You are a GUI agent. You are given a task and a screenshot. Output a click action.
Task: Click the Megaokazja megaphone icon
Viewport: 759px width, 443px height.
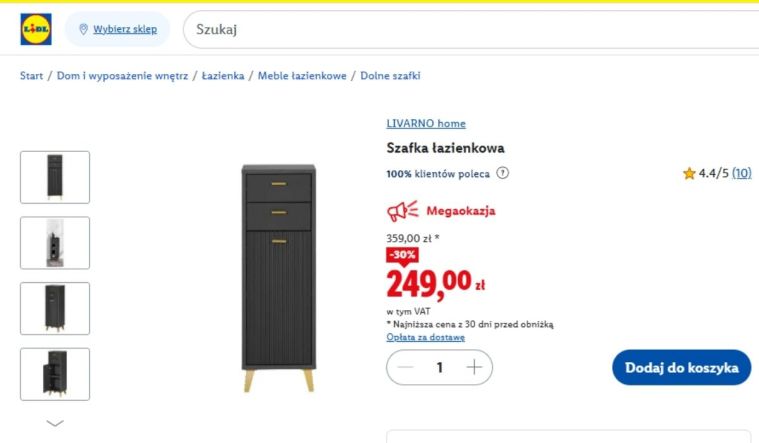coord(402,211)
